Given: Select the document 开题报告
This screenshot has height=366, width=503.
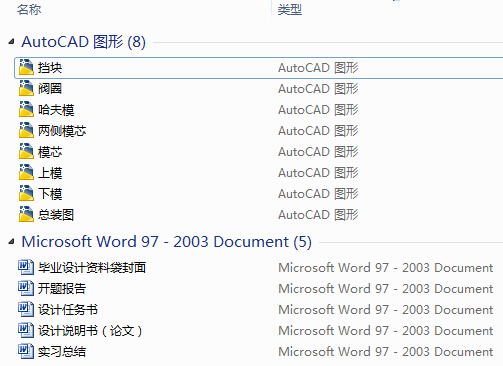Looking at the screenshot, I should pyautogui.click(x=62, y=288).
